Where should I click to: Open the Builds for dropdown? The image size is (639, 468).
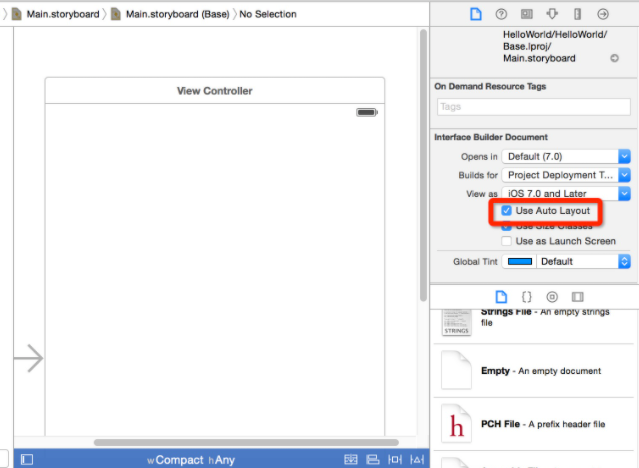pyautogui.click(x=566, y=175)
